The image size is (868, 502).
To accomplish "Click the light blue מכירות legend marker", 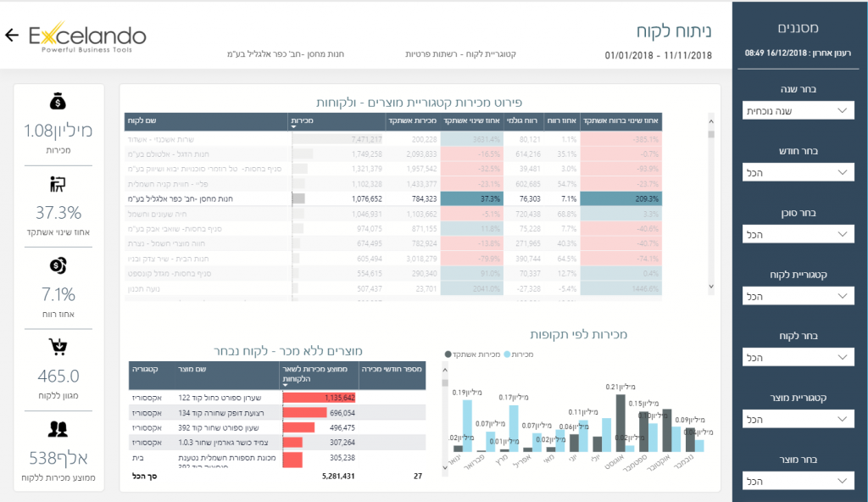I will (508, 353).
